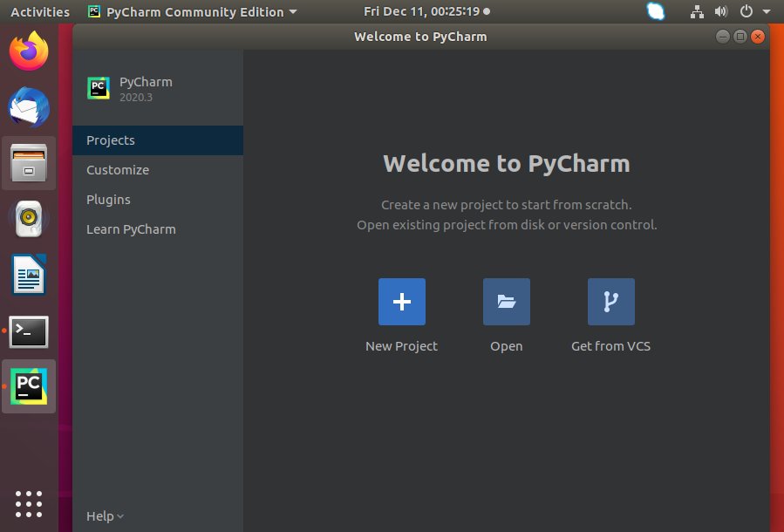The height and width of the screenshot is (532, 784).
Task: Open LibreOffice Writer from the dock
Action: coord(29,275)
